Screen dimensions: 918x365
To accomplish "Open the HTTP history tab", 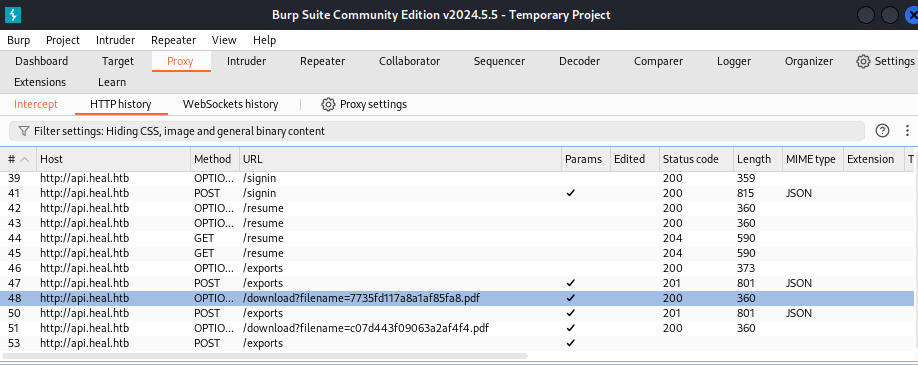I will coord(121,105).
